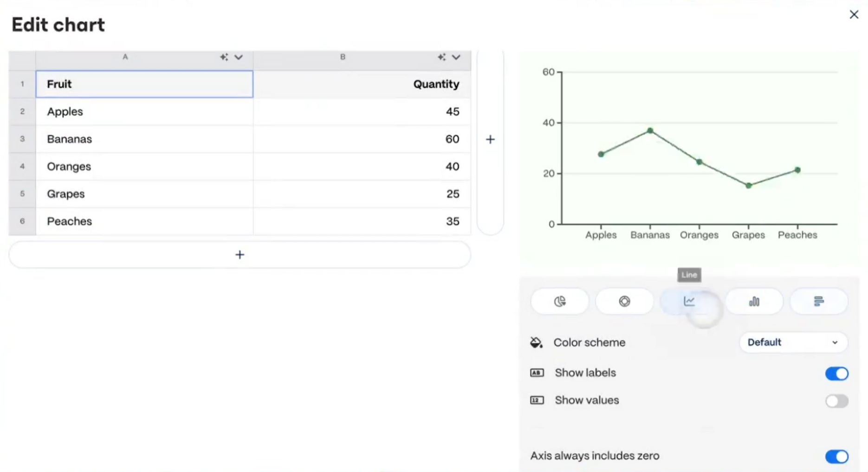The image size is (868, 472).
Task: Click the sparkle icon in column B header
Action: pyautogui.click(x=441, y=57)
